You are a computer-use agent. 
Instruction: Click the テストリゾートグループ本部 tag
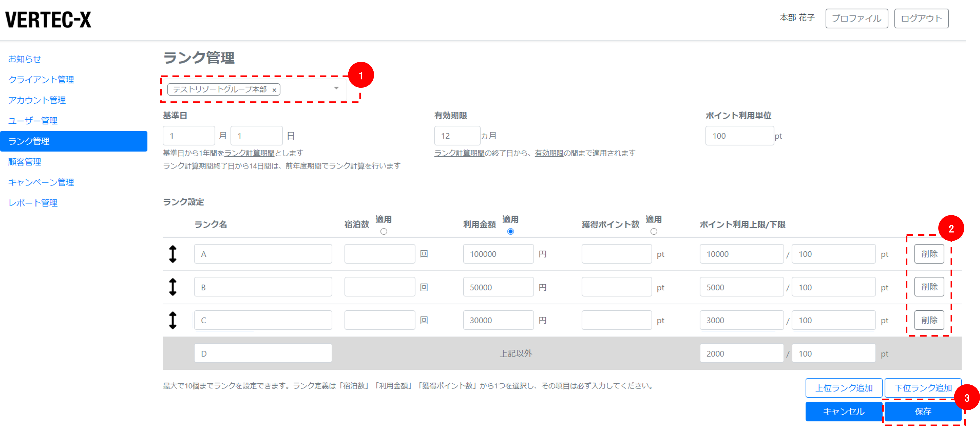click(224, 89)
